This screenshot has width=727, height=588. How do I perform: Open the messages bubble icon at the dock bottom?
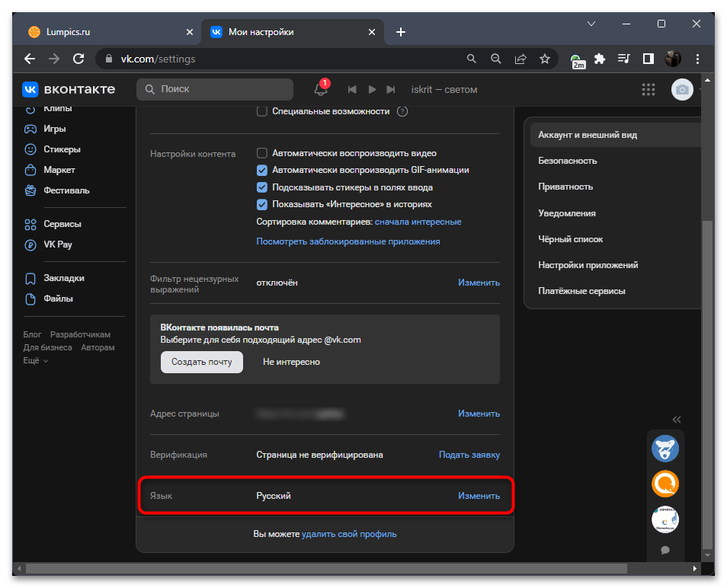[x=665, y=550]
